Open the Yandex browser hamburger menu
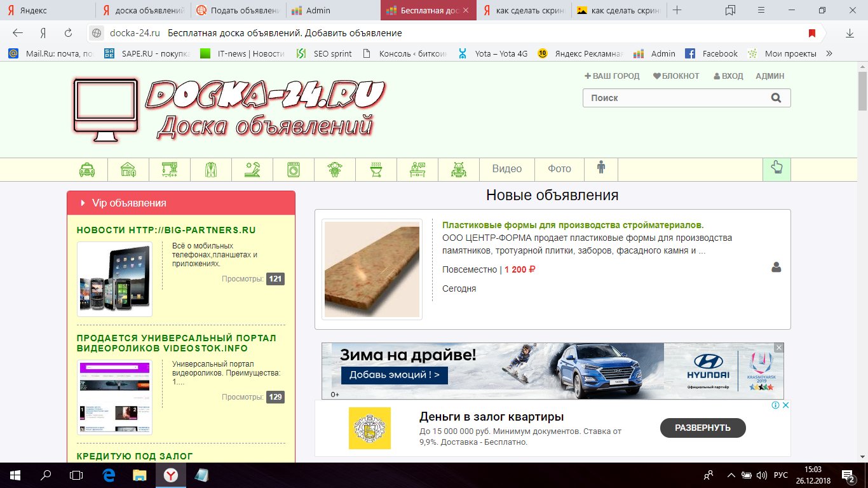Image resolution: width=868 pixels, height=488 pixels. click(762, 10)
